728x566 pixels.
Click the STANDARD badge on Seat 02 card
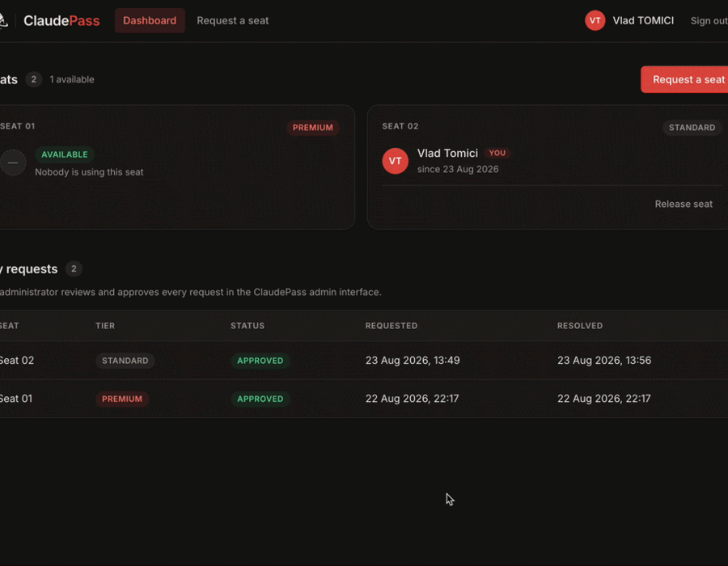pos(692,128)
